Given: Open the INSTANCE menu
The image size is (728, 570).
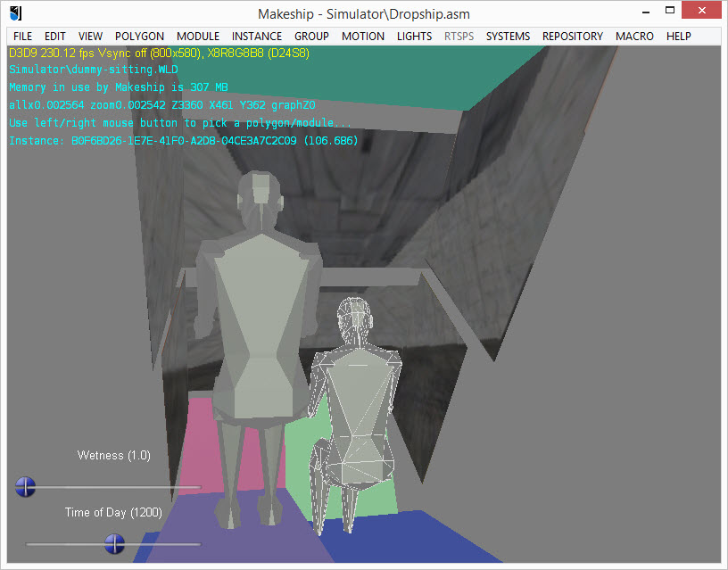Looking at the screenshot, I should coord(257,37).
